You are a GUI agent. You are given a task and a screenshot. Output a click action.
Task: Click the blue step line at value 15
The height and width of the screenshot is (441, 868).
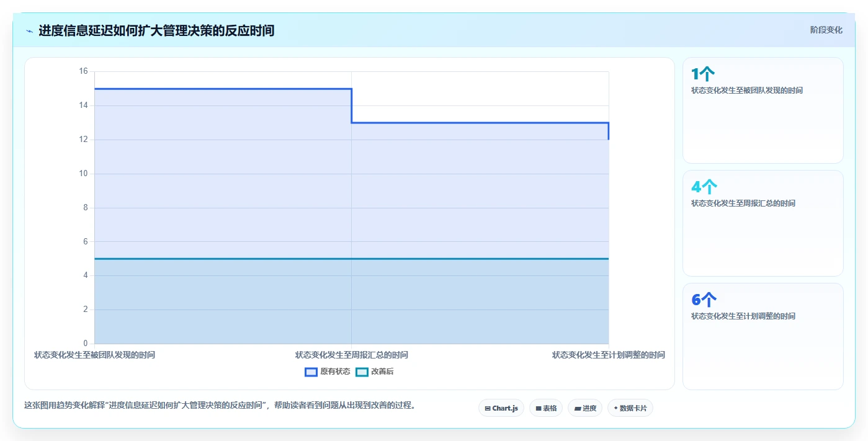point(223,89)
